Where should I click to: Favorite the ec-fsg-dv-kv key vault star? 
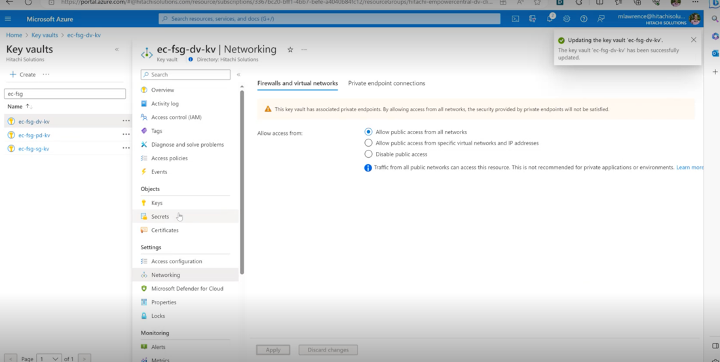click(290, 50)
